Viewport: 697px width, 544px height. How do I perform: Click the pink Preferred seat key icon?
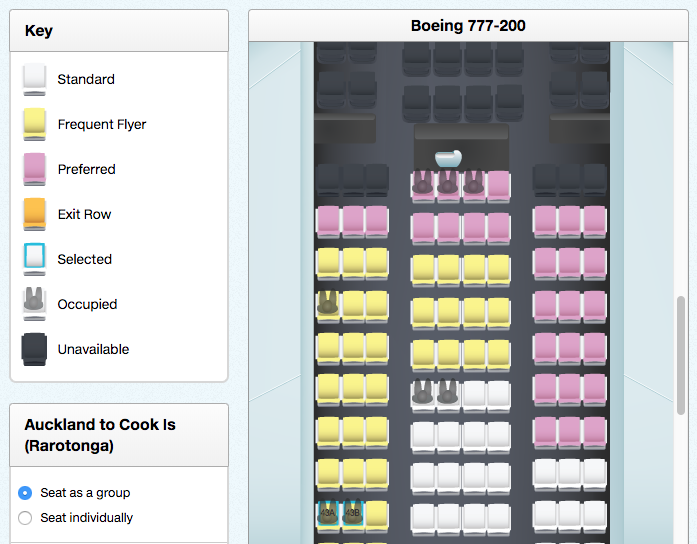[34, 169]
